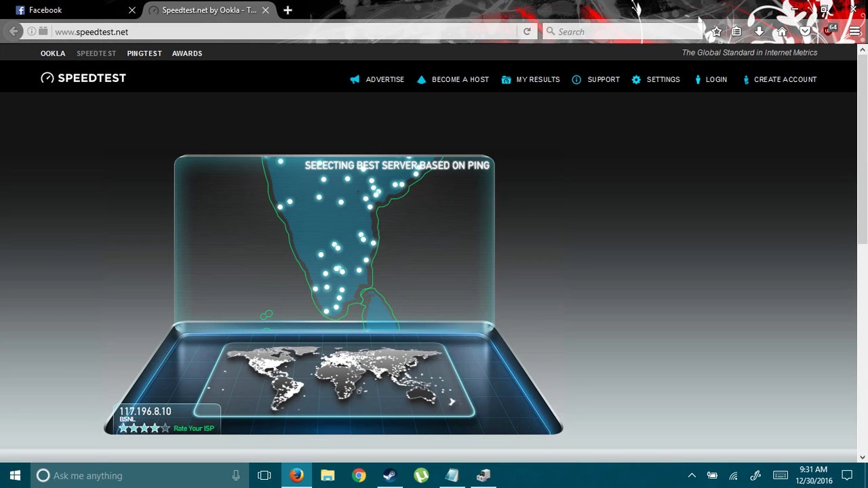Click the info icon beside SUPPORT
Image resolution: width=868 pixels, height=488 pixels.
pyautogui.click(x=576, y=79)
